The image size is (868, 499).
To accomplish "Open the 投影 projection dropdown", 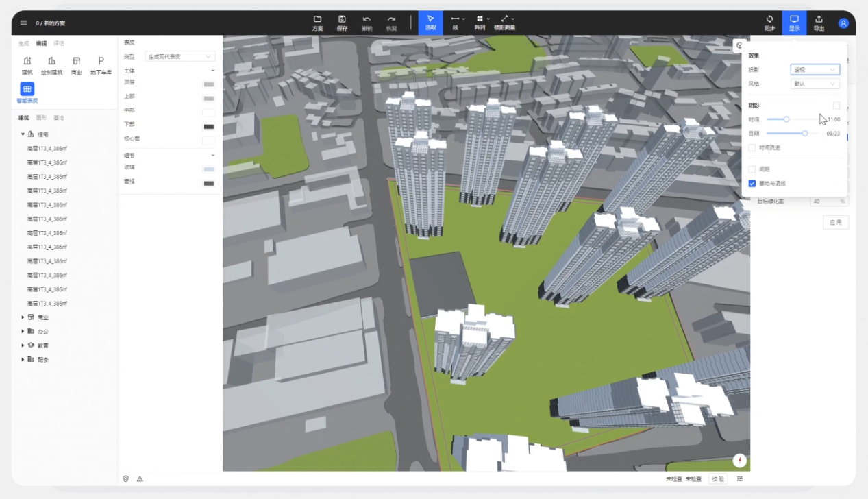I will point(815,70).
